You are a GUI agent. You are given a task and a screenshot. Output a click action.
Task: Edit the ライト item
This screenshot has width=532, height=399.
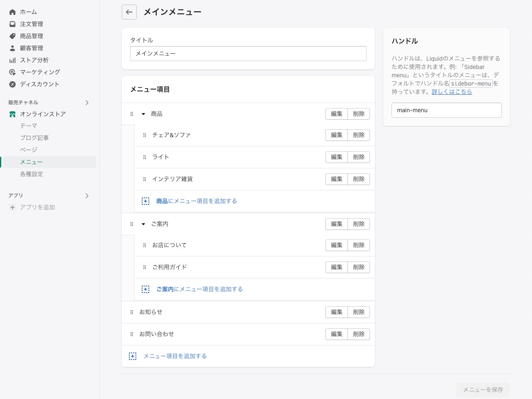pyautogui.click(x=337, y=157)
